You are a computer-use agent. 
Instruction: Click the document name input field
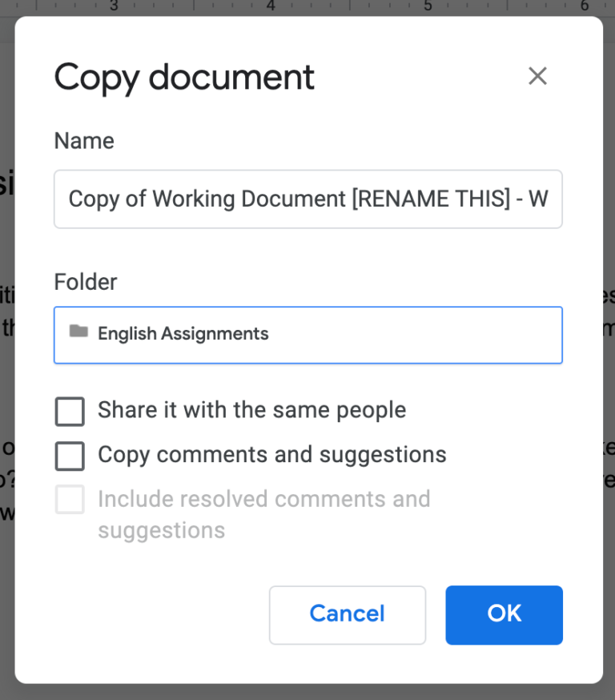(x=308, y=199)
